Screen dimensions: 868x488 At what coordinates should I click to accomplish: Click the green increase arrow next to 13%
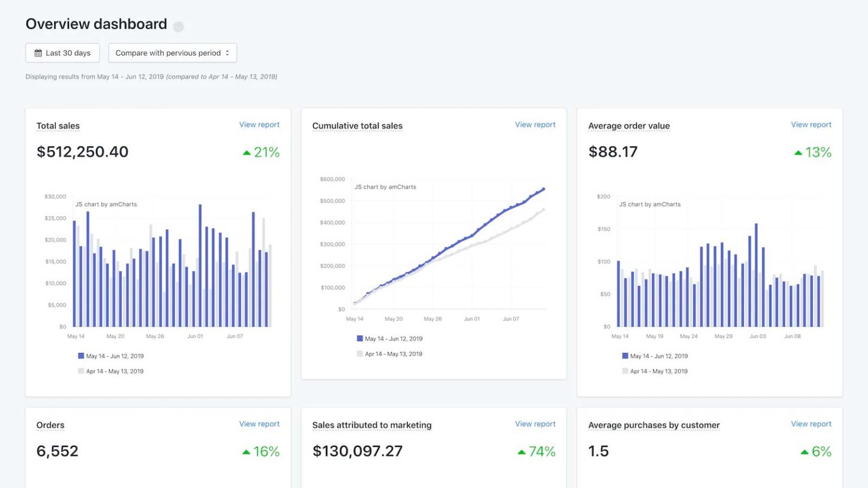coord(798,152)
